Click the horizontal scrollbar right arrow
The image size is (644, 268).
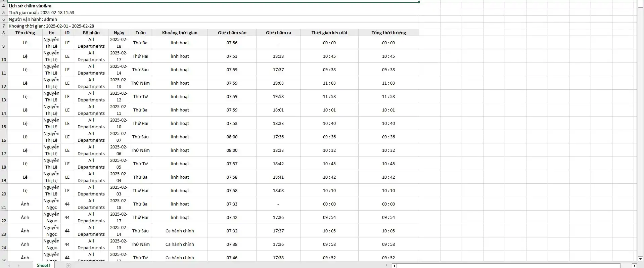pos(634,266)
